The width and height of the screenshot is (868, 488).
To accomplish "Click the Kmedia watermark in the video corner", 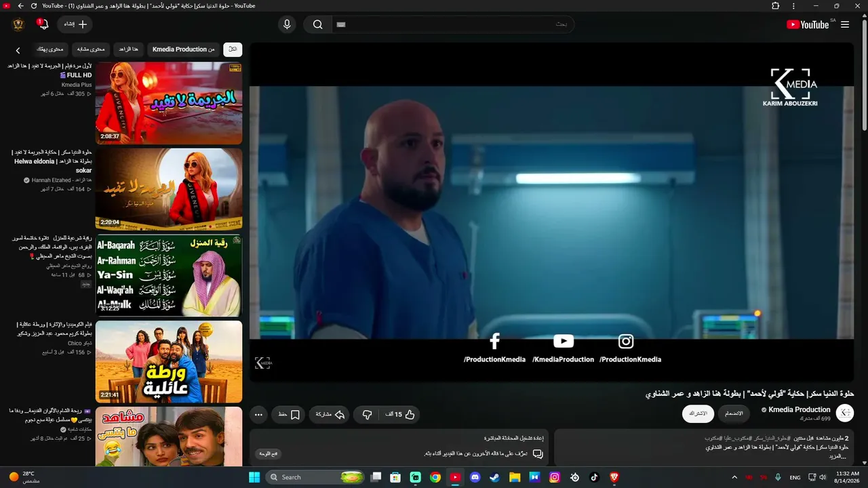I will pyautogui.click(x=263, y=363).
